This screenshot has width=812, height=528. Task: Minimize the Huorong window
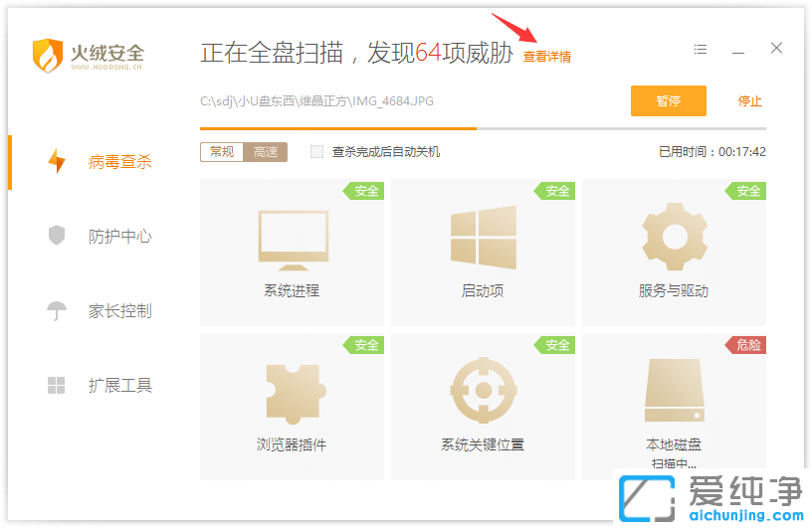pos(738,53)
